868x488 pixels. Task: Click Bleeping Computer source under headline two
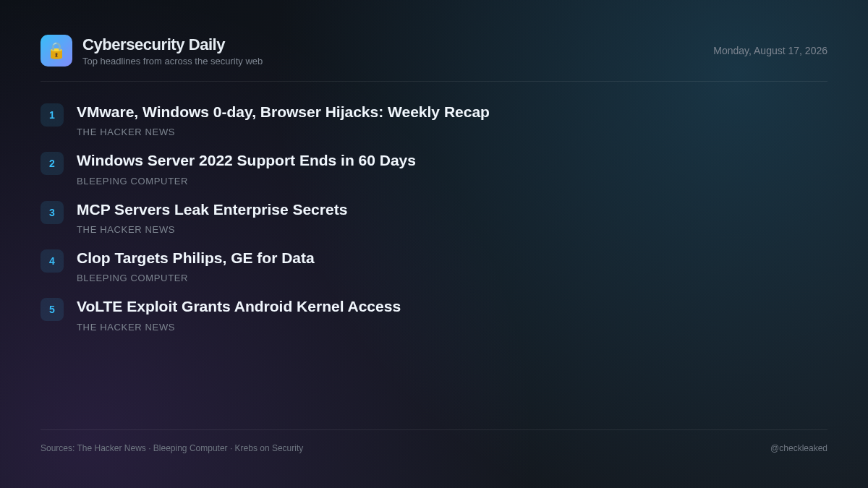(x=132, y=181)
